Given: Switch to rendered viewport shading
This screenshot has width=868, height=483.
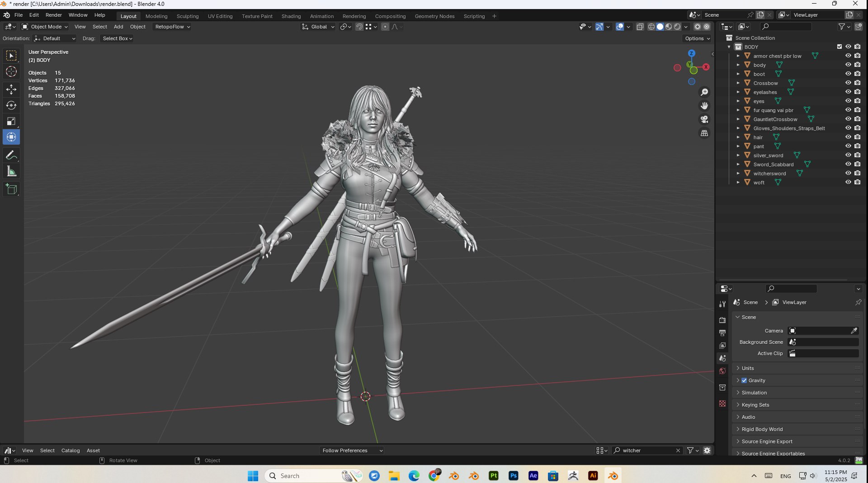Looking at the screenshot, I should pyautogui.click(x=677, y=27).
